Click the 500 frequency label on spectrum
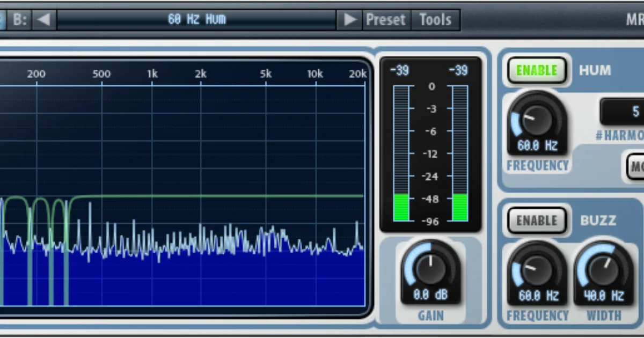644x338 pixels. [x=101, y=74]
